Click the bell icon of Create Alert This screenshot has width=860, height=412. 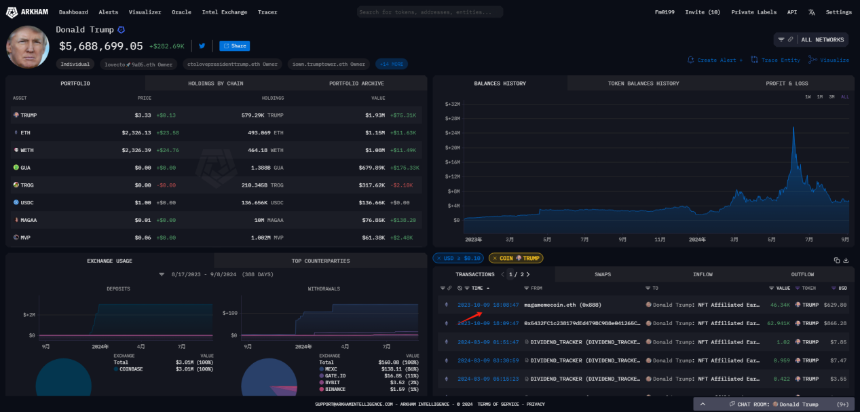(x=691, y=60)
